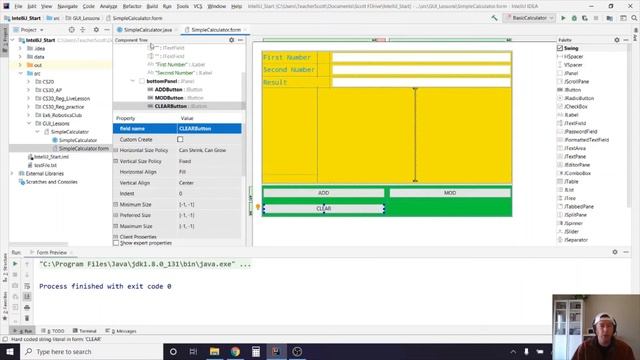The height and width of the screenshot is (360, 640).
Task: Select JComboBox component in Palette
Action: pos(577,173)
